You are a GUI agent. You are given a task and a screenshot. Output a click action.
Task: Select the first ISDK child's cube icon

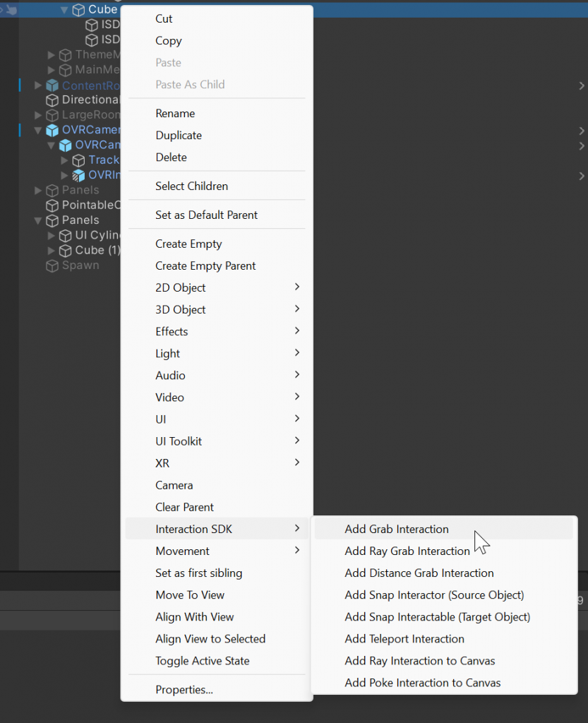pos(92,24)
